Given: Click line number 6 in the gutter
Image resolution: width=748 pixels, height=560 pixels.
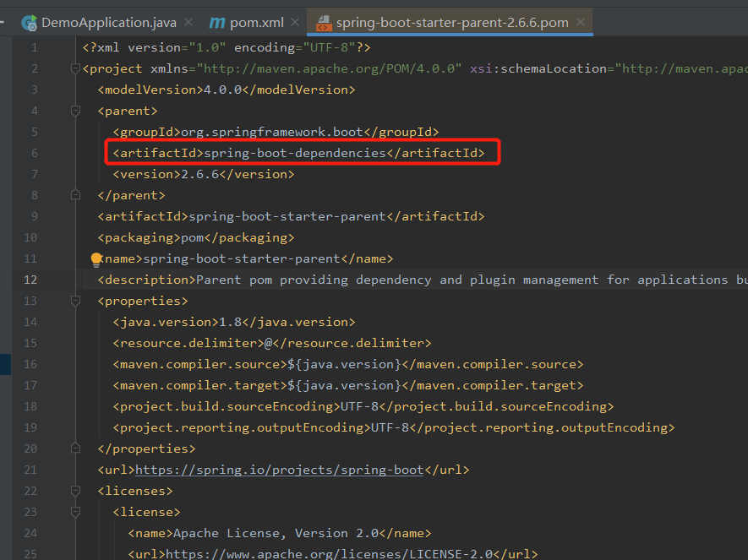Looking at the screenshot, I should [35, 153].
